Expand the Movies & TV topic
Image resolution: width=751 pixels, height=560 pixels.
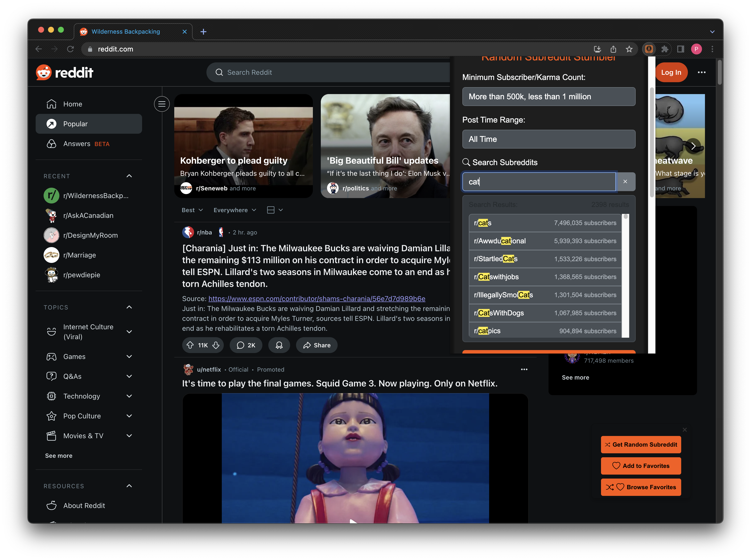click(x=89, y=435)
